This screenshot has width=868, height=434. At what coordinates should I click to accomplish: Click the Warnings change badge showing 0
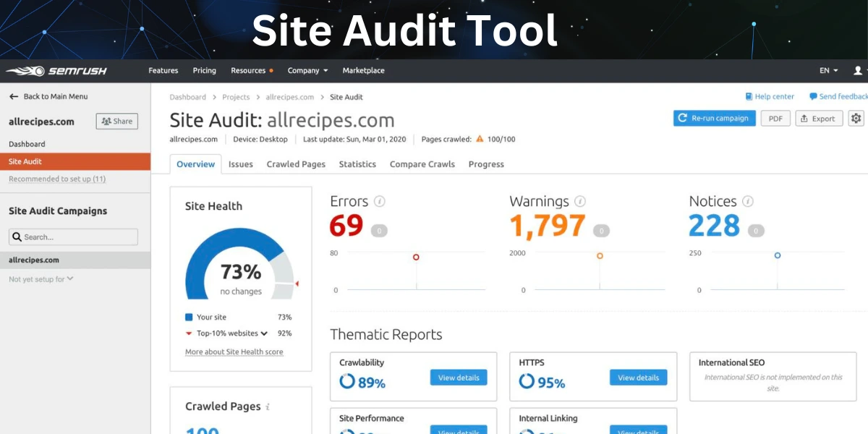(601, 231)
